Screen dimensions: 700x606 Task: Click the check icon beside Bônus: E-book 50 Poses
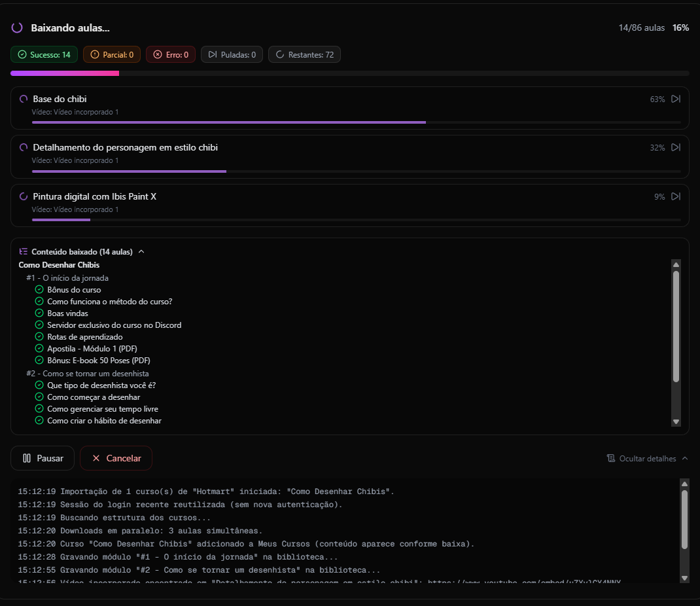[x=39, y=360]
